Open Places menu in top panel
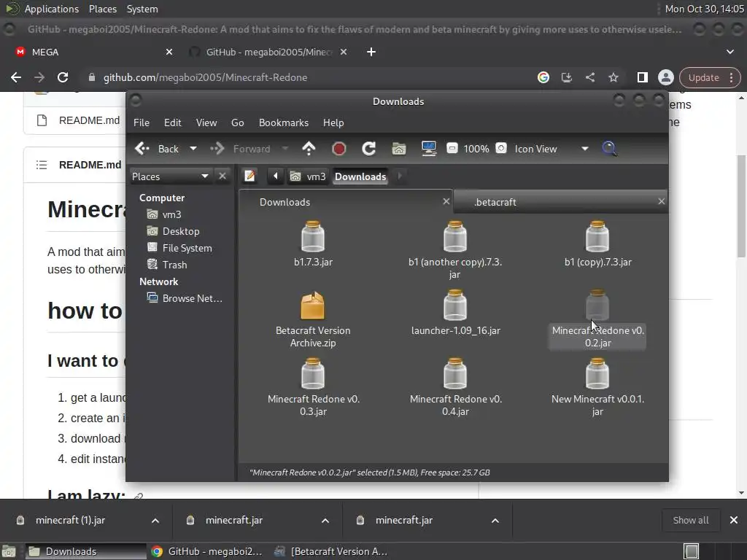The height and width of the screenshot is (560, 747). (x=102, y=9)
